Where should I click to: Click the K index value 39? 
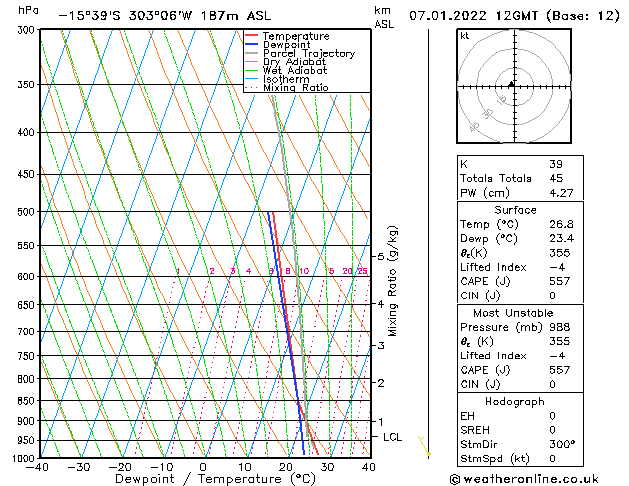click(x=556, y=164)
